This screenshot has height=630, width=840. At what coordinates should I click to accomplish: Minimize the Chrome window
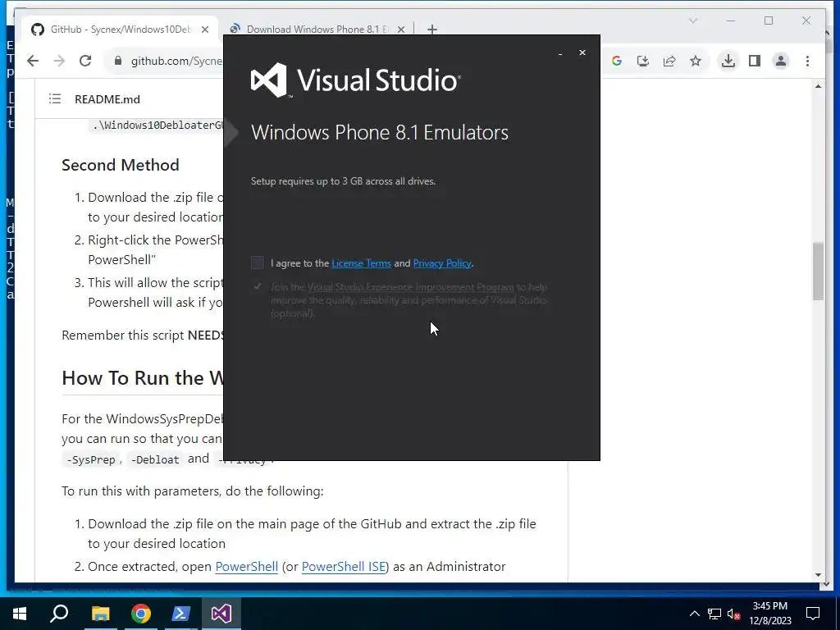(x=731, y=21)
